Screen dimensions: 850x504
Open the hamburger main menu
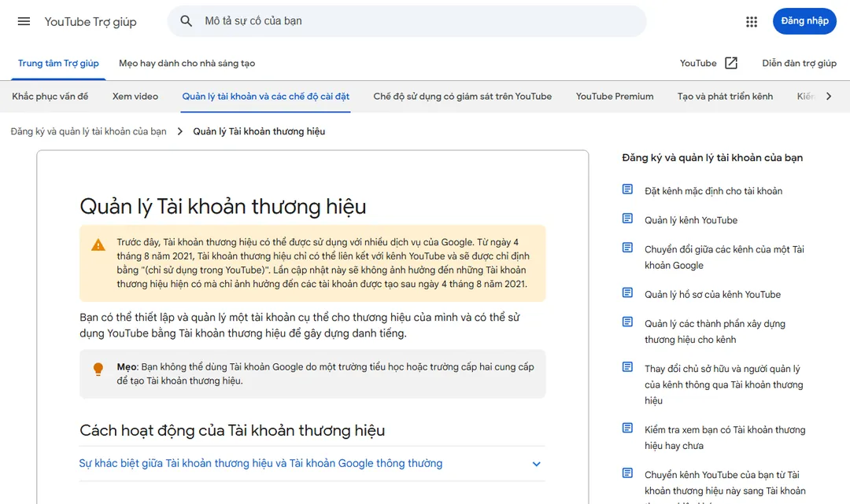[x=24, y=22]
